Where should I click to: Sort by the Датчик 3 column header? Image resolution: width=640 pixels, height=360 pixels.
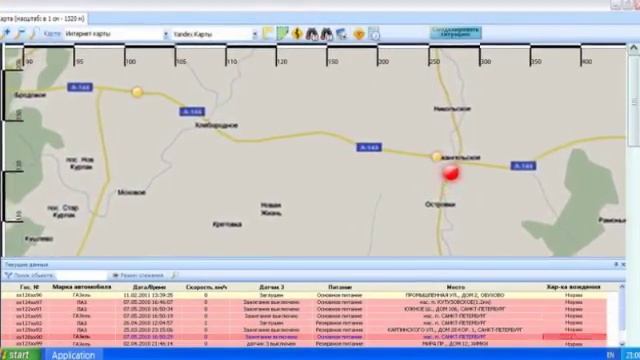point(271,287)
